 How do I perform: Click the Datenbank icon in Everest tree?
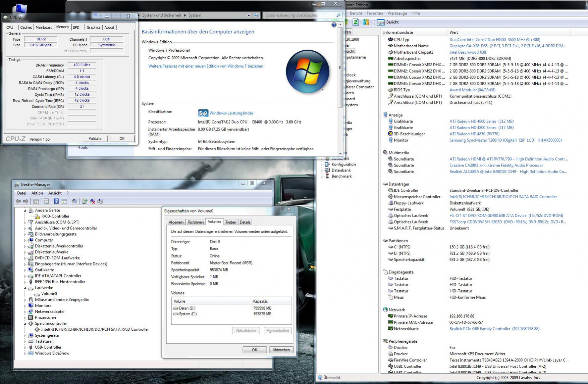327,170
